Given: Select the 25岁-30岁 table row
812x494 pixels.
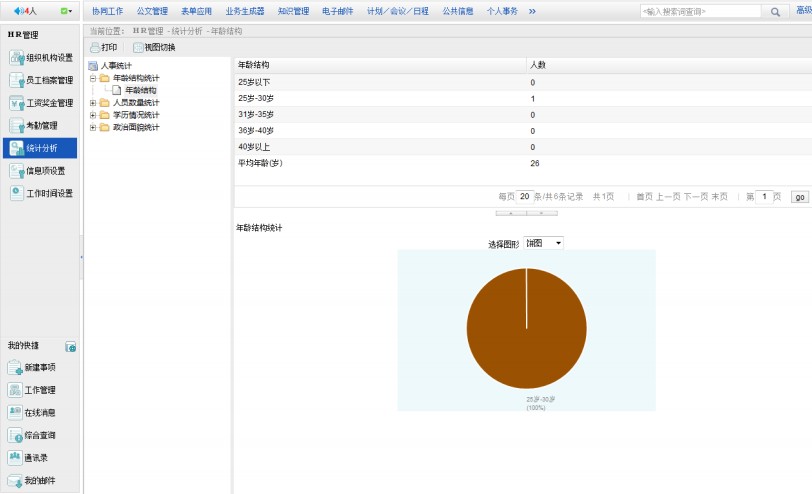Looking at the screenshot, I should [523, 98].
